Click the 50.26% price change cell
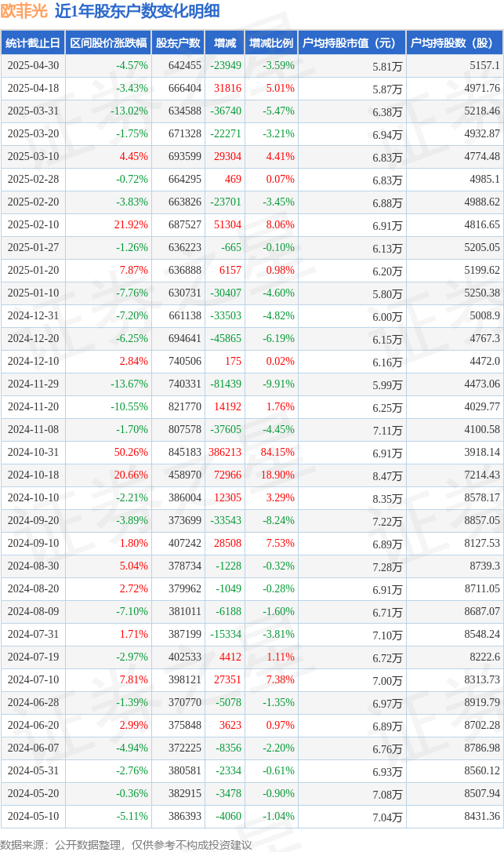This screenshot has width=504, height=852. point(131,452)
